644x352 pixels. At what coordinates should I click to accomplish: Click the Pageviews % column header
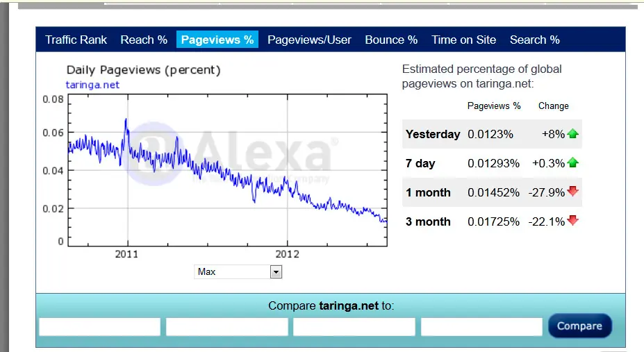pos(494,106)
